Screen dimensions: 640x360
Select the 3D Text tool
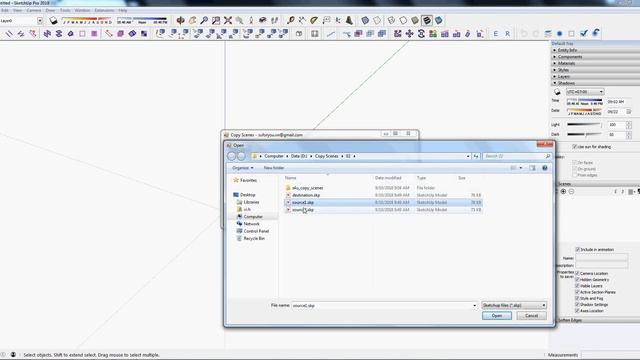coord(350,20)
